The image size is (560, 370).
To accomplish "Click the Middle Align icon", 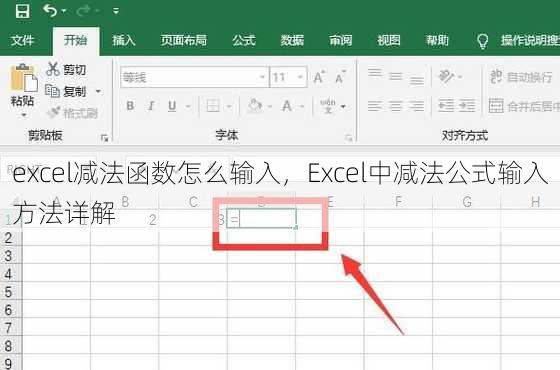I will (x=396, y=76).
